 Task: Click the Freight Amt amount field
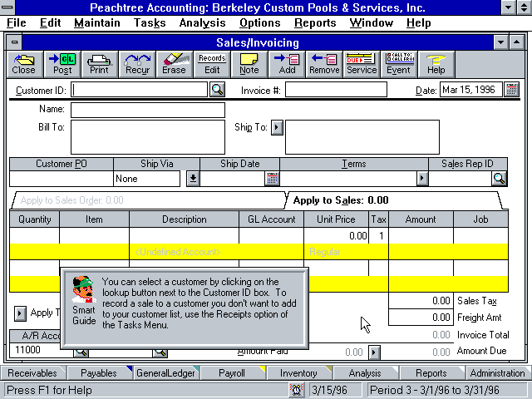pos(421,318)
